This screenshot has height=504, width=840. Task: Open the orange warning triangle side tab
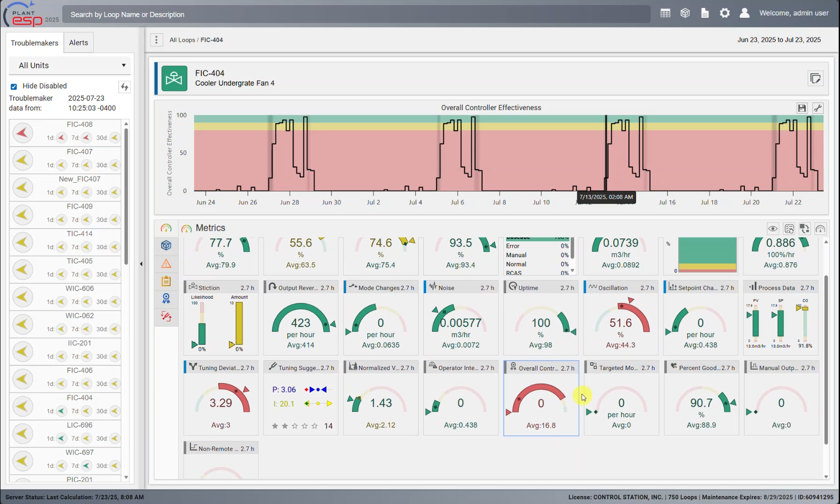(x=166, y=264)
